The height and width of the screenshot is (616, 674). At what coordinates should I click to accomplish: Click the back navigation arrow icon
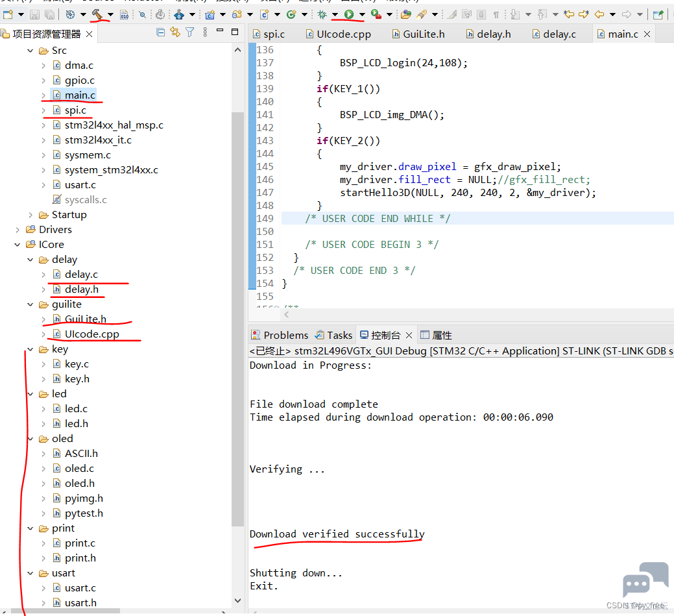tap(599, 14)
